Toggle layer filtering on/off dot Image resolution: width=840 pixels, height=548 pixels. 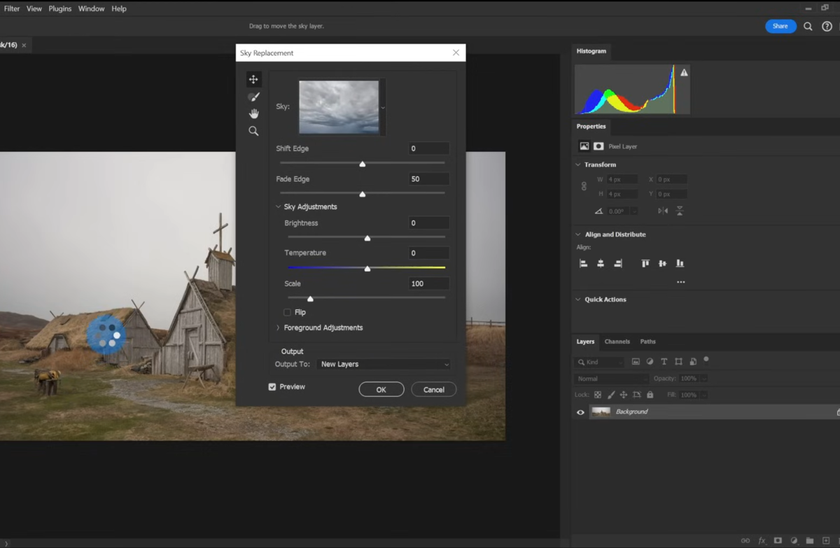[706, 359]
